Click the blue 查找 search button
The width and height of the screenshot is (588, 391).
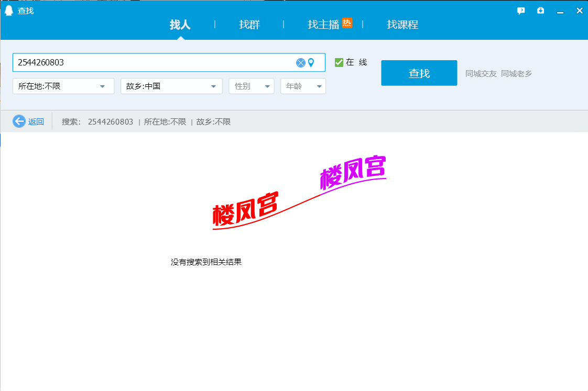[419, 73]
